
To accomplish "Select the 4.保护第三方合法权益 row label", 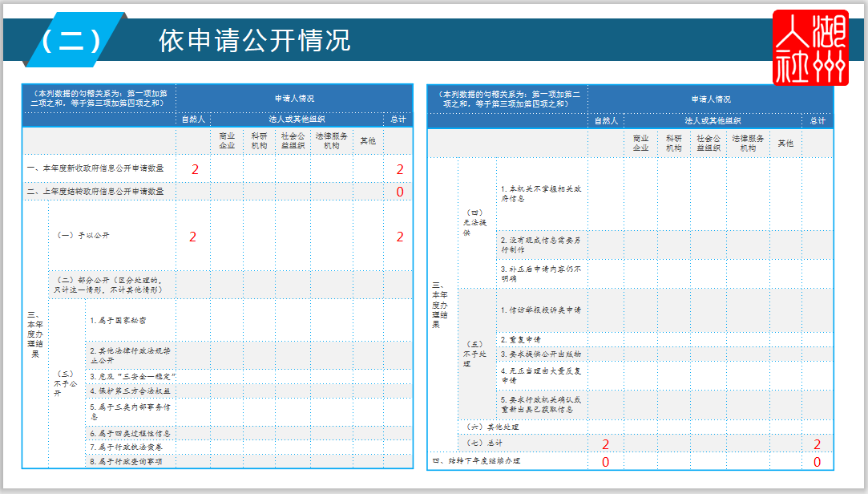I will click(131, 391).
